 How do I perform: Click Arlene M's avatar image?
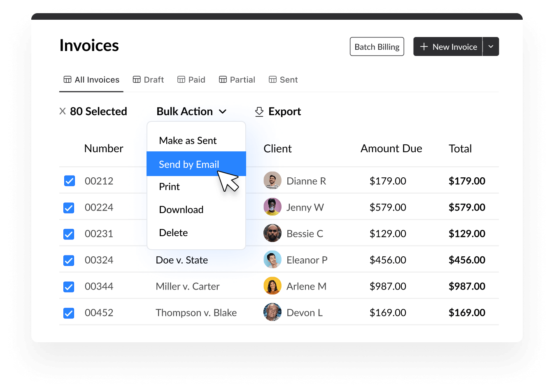(x=272, y=286)
